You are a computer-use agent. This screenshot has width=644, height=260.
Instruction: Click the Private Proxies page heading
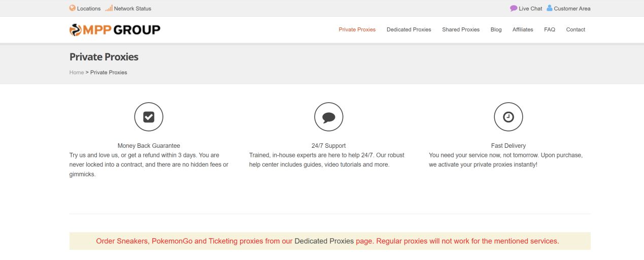104,57
